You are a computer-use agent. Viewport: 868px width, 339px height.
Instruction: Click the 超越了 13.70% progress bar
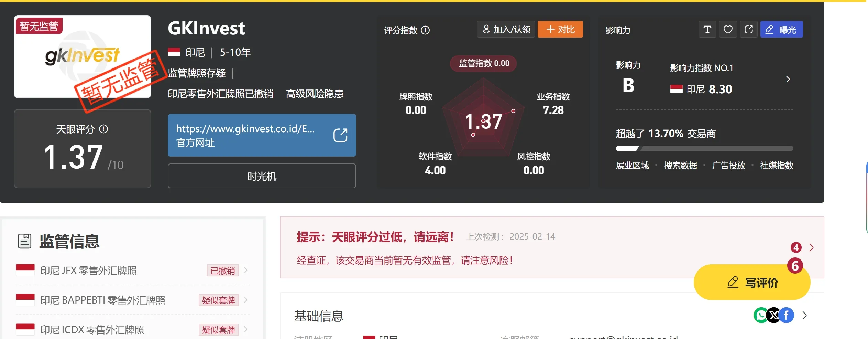(705, 148)
